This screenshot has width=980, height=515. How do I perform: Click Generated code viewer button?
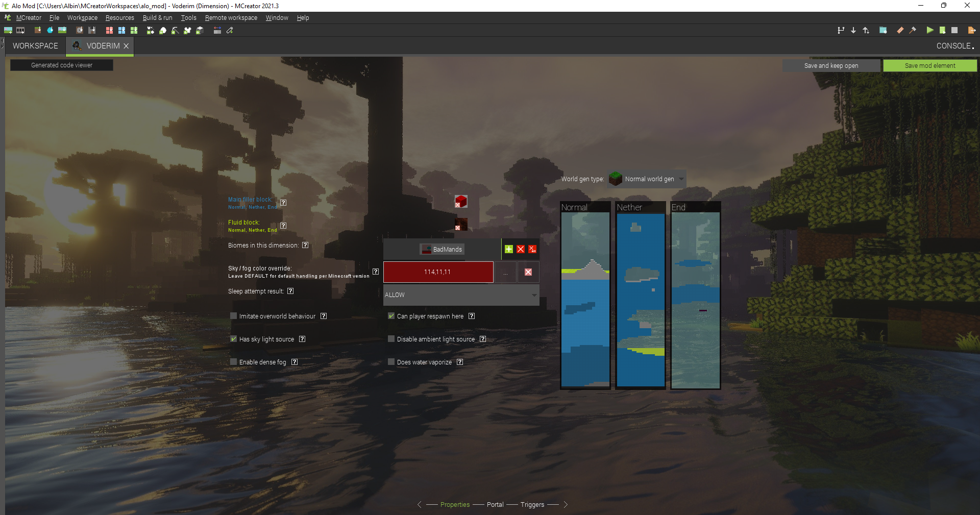[x=62, y=65]
